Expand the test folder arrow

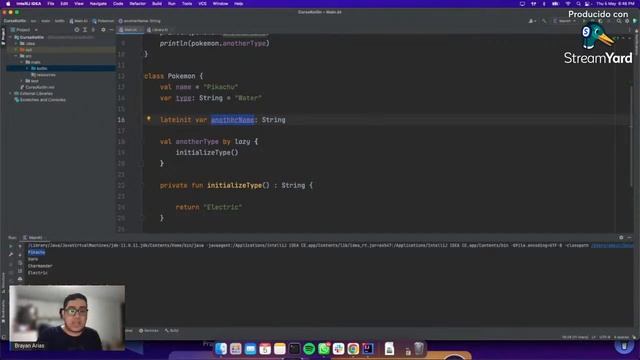22,81
